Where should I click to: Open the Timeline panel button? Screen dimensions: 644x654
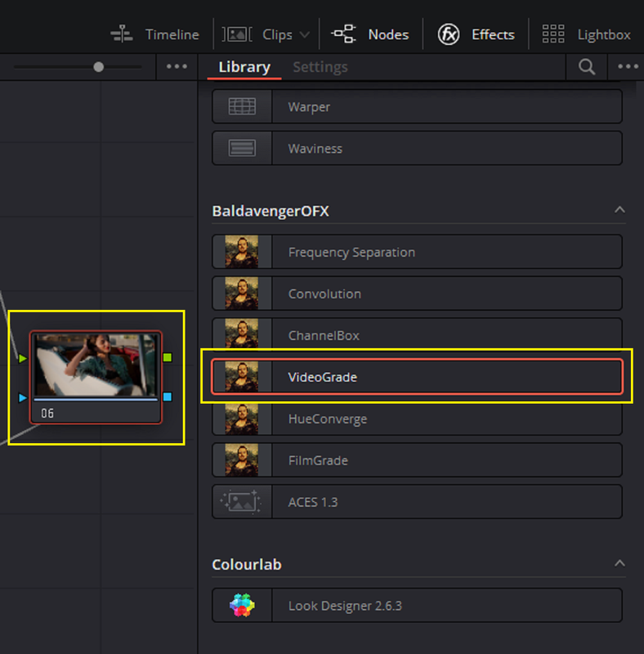coord(154,34)
